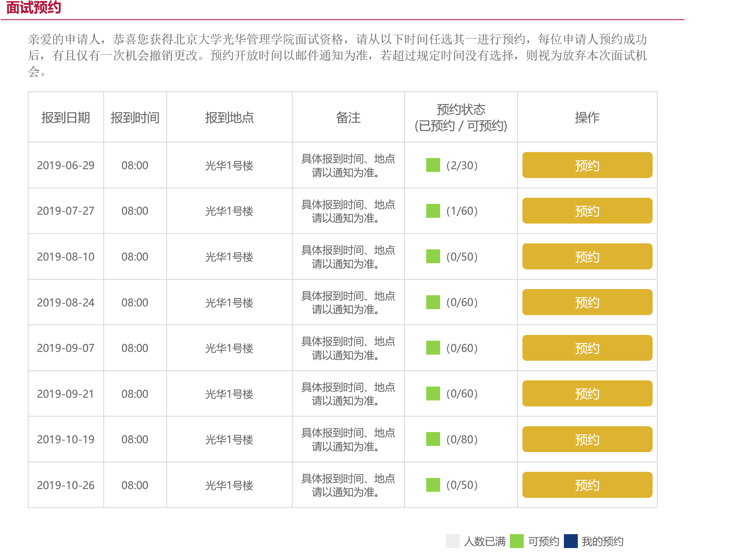The width and height of the screenshot is (734, 560).
Task: Click 预约 button for 2019-07-27
Action: point(587,210)
